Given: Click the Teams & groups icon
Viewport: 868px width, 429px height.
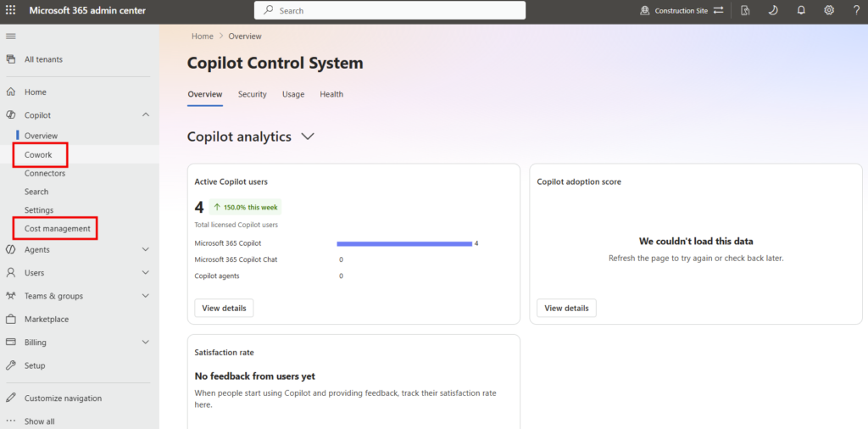Looking at the screenshot, I should point(10,296).
